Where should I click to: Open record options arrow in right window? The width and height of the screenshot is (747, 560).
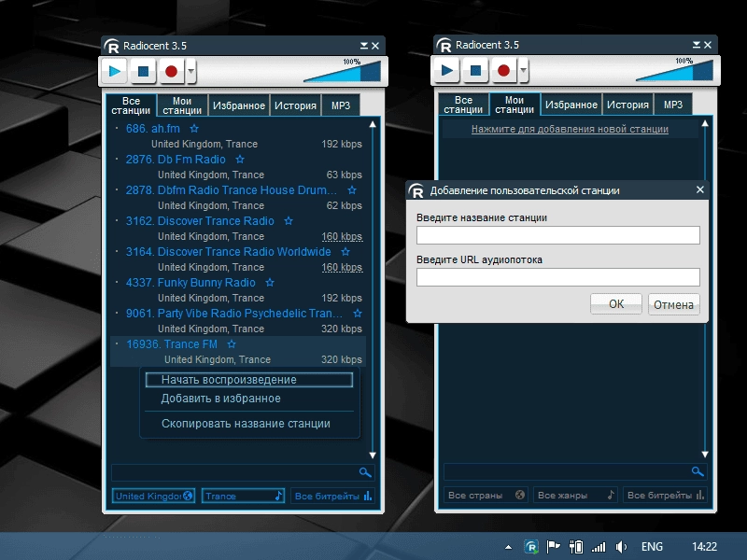point(524,71)
